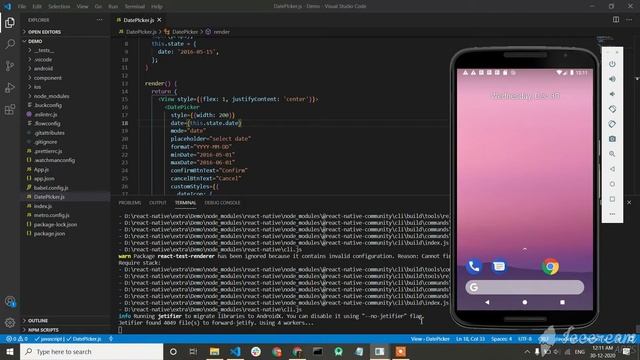Open File Explorer from the taskbar
The height and width of the screenshot is (360, 640).
click(x=214, y=351)
